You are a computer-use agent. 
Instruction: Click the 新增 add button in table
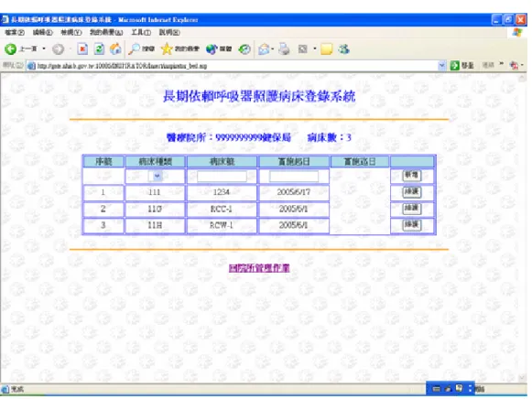tap(411, 176)
